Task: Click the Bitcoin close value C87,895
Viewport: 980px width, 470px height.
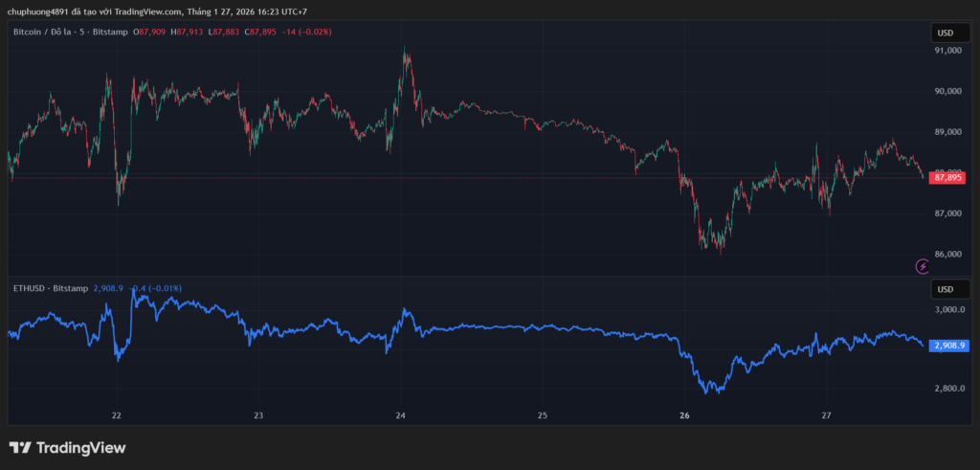Action: click(x=260, y=33)
